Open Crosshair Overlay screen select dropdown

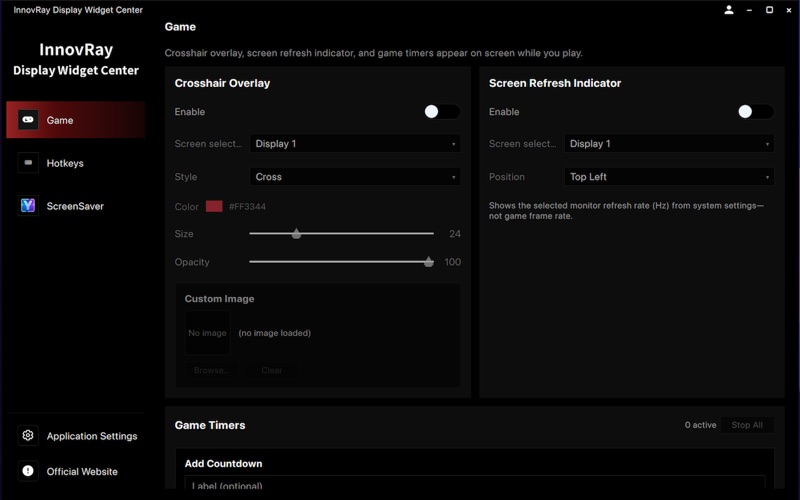coord(355,143)
